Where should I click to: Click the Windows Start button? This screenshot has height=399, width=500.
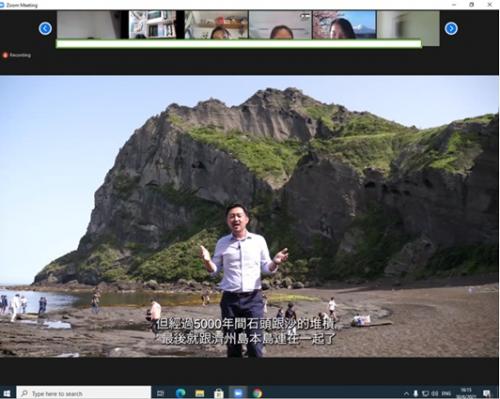(x=6, y=393)
